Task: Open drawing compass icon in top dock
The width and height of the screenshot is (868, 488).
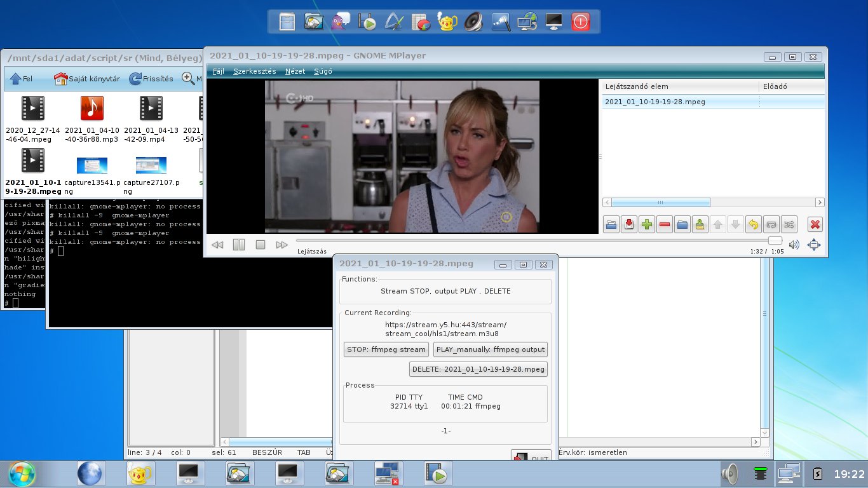Action: (393, 22)
